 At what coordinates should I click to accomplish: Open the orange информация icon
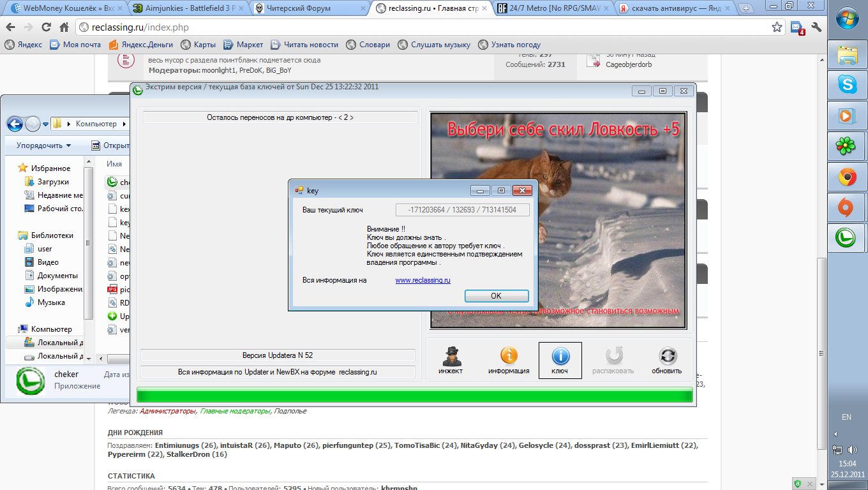pyautogui.click(x=509, y=360)
